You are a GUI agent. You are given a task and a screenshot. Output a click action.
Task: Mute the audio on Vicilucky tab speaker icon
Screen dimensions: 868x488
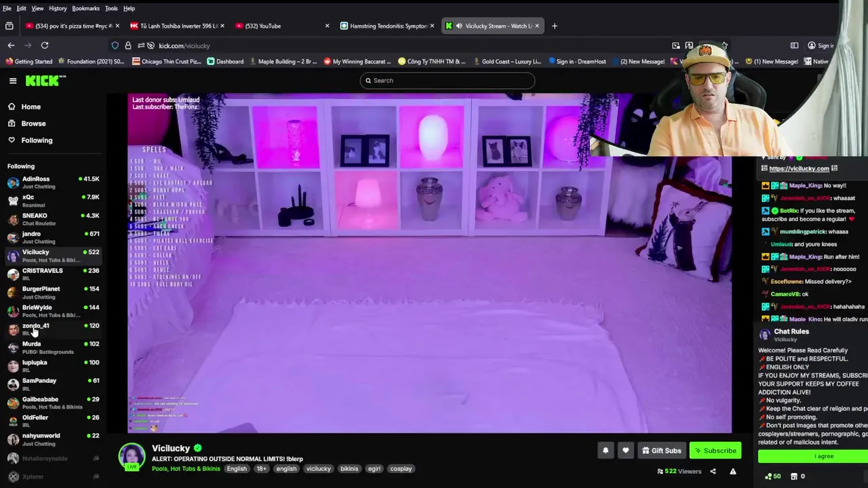click(x=458, y=26)
